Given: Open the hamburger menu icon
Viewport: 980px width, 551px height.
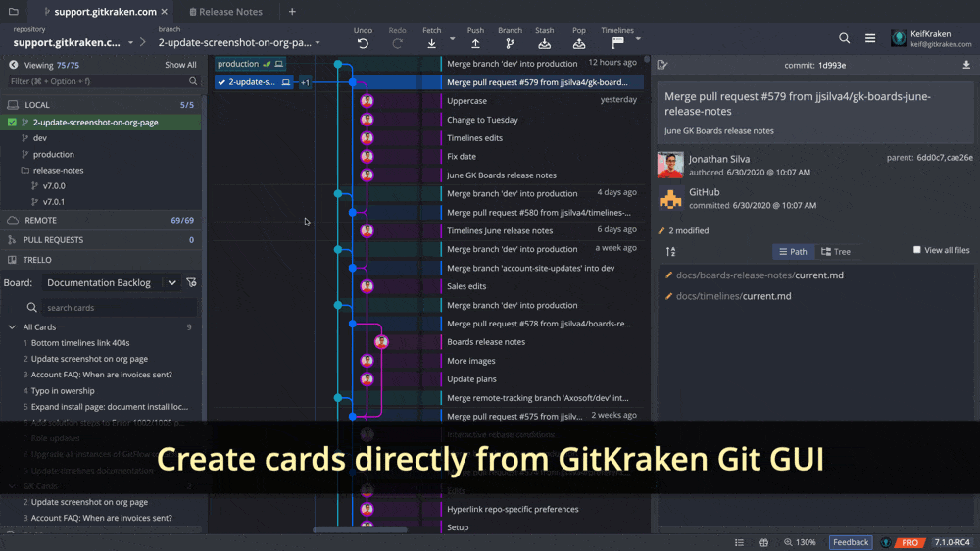Looking at the screenshot, I should (870, 38).
